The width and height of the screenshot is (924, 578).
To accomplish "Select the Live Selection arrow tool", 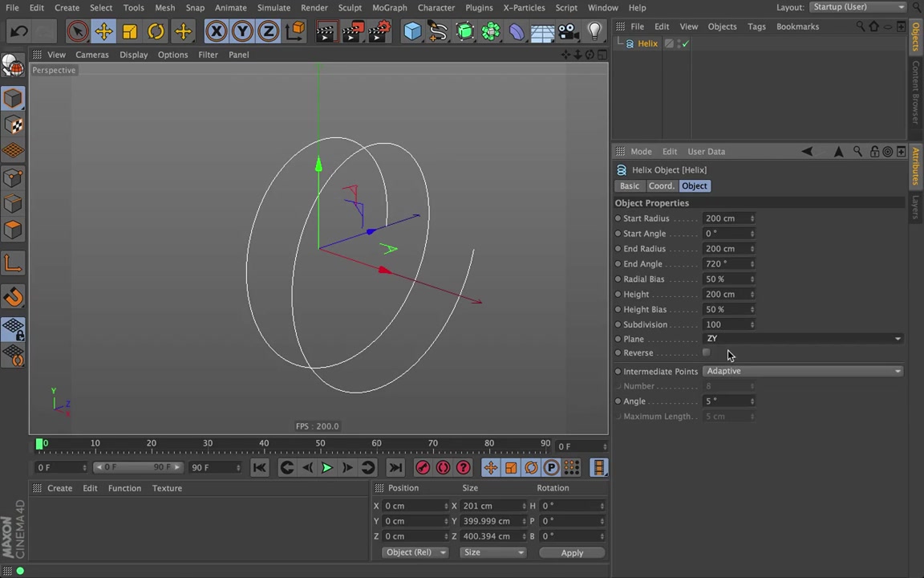I will click(78, 31).
